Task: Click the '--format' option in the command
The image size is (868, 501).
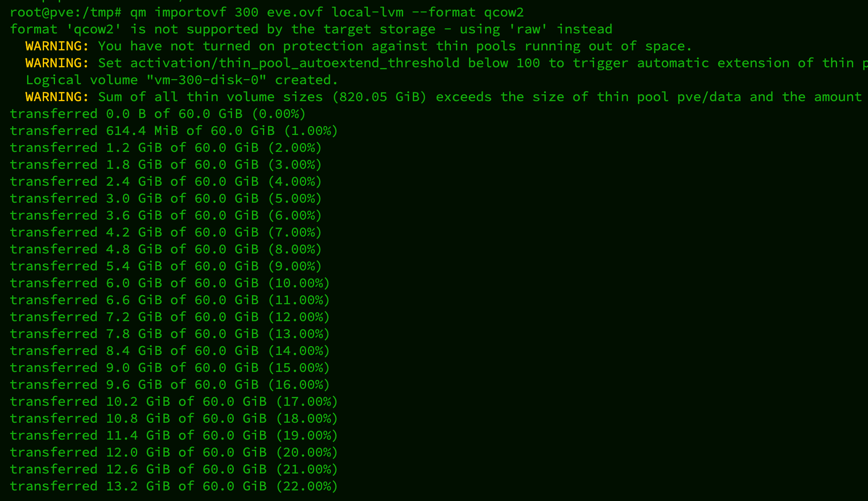Action: pos(444,12)
